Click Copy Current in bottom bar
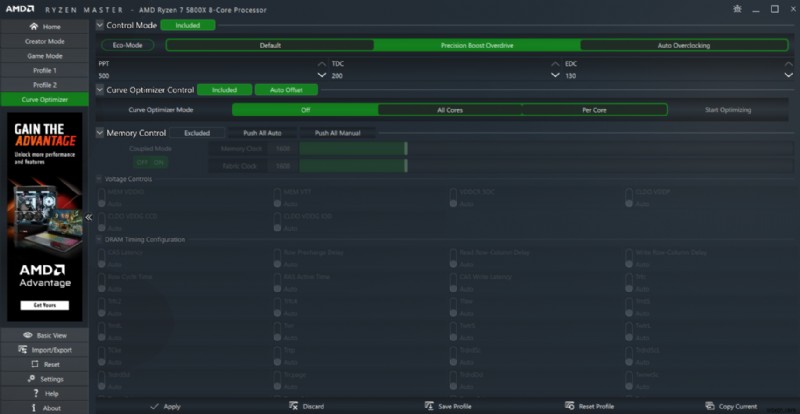The image size is (800, 414). [x=731, y=406]
